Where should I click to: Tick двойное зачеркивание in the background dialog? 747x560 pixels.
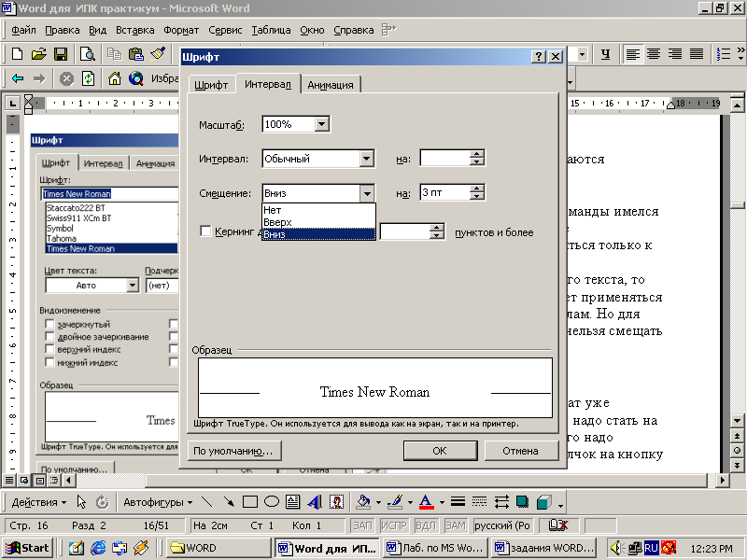tap(49, 337)
